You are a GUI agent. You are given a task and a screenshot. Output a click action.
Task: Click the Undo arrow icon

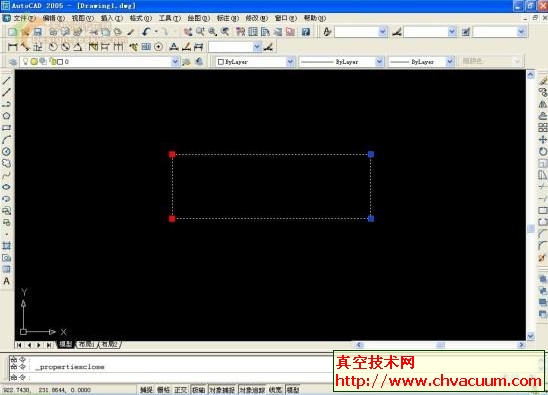tap(146, 32)
